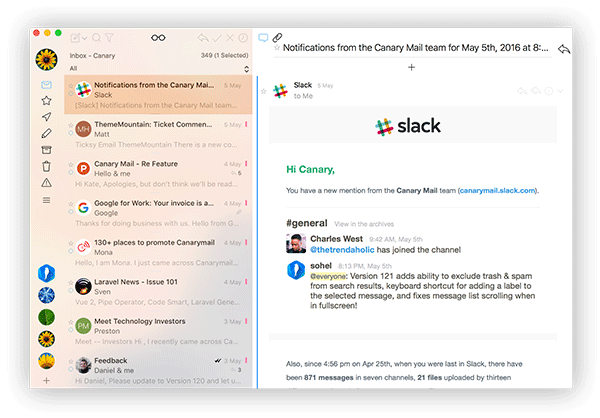Click the plus add-account icon in sidebar
Image resolution: width=600 pixels, height=418 pixels.
[46, 380]
